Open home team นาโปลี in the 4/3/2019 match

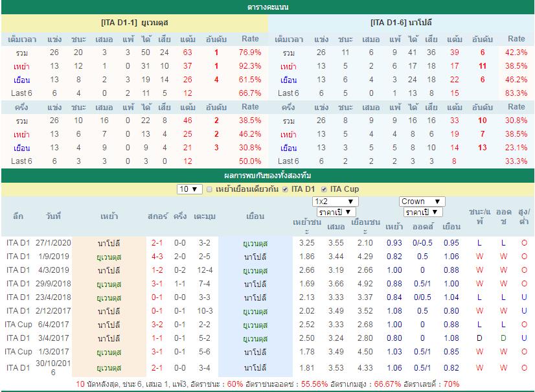point(109,270)
